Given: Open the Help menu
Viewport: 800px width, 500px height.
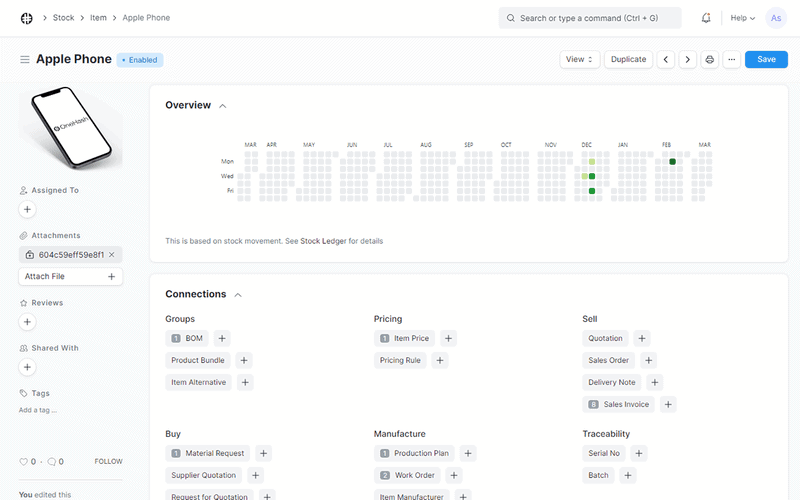Looking at the screenshot, I should point(742,18).
